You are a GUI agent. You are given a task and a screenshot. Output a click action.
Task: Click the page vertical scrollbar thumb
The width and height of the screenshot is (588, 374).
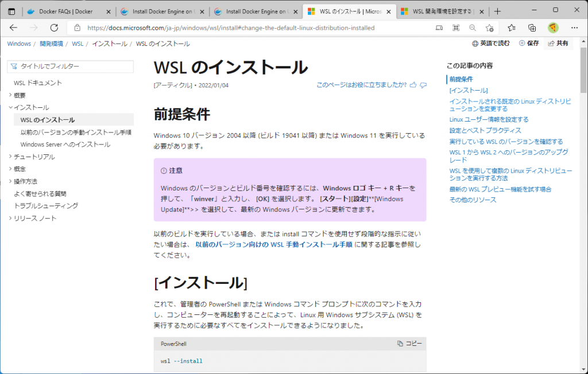click(x=583, y=70)
